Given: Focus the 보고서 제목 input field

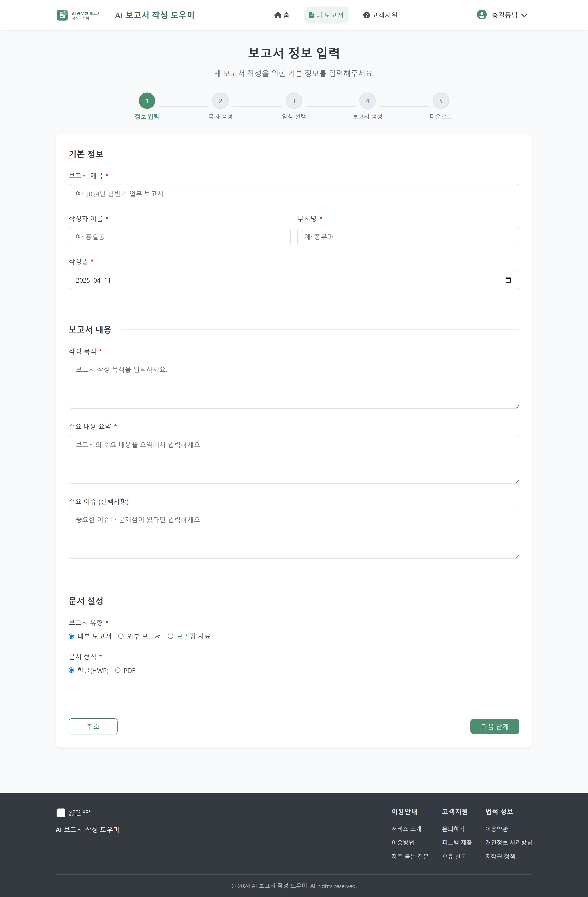Looking at the screenshot, I should (294, 194).
